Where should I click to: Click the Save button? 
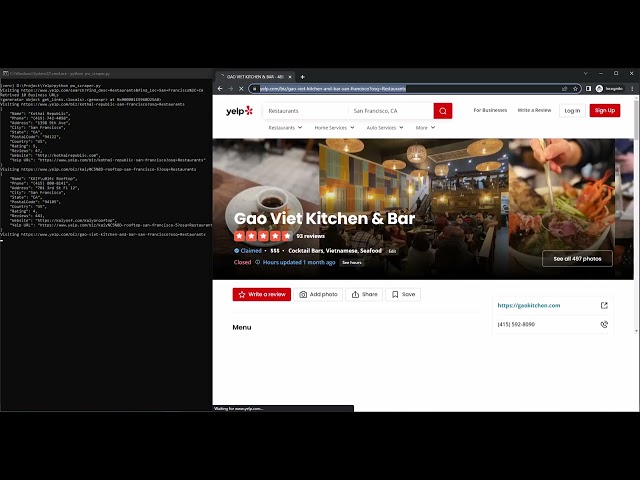coord(403,294)
